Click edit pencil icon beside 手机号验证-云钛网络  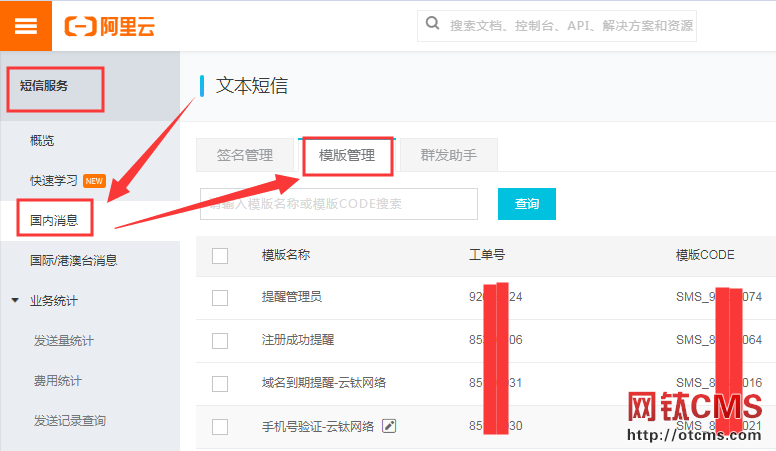tap(389, 426)
